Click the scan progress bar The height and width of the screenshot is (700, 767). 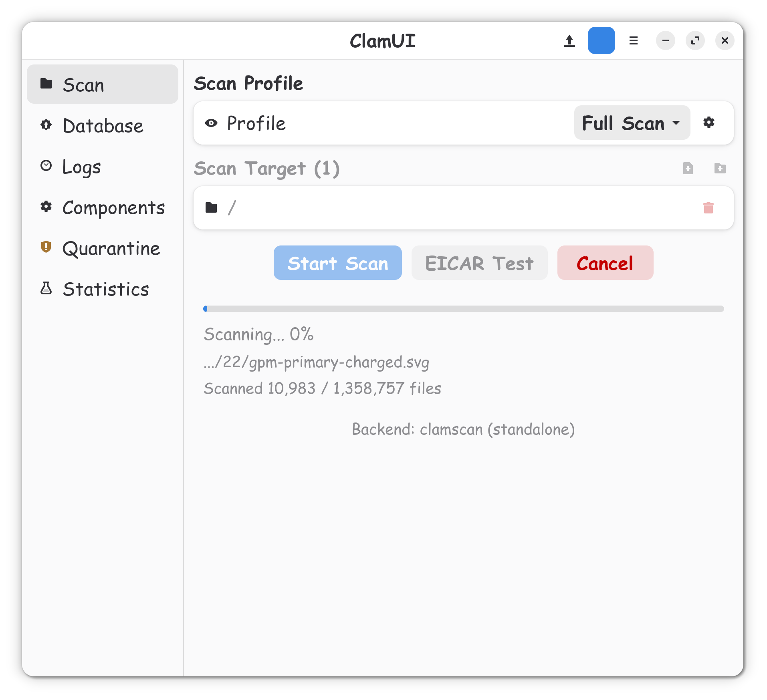click(463, 309)
